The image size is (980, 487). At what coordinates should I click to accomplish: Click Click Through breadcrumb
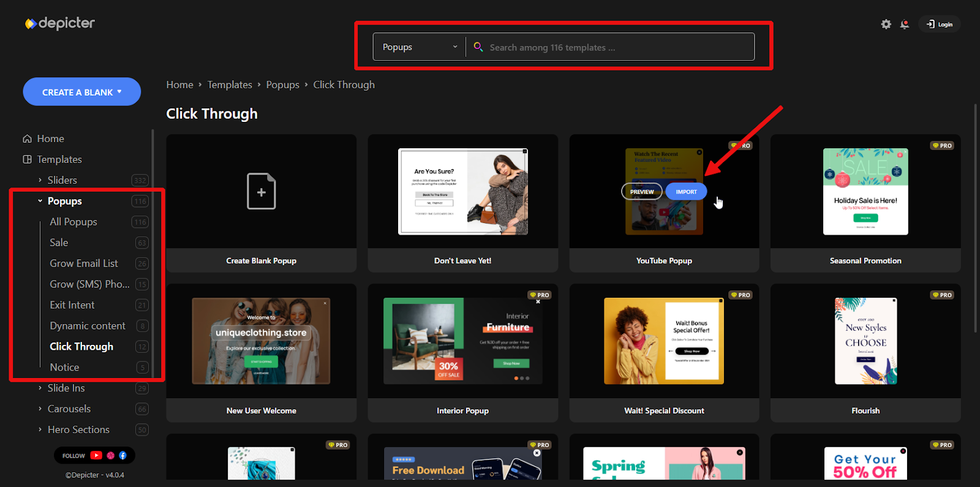coord(344,85)
